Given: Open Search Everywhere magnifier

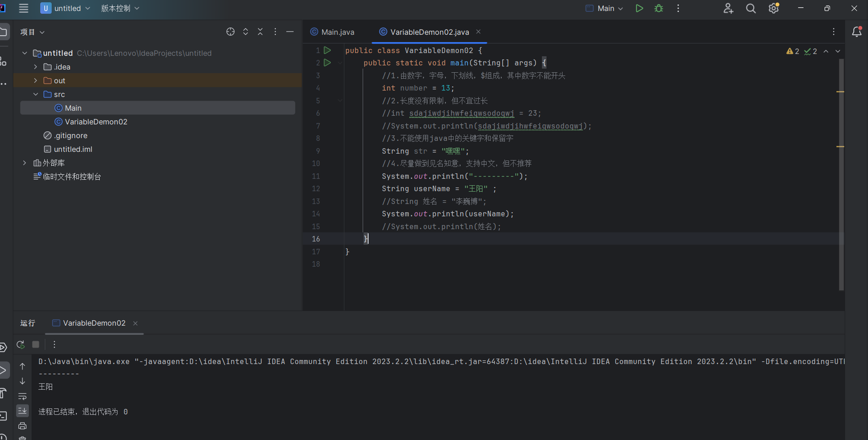Looking at the screenshot, I should [750, 8].
